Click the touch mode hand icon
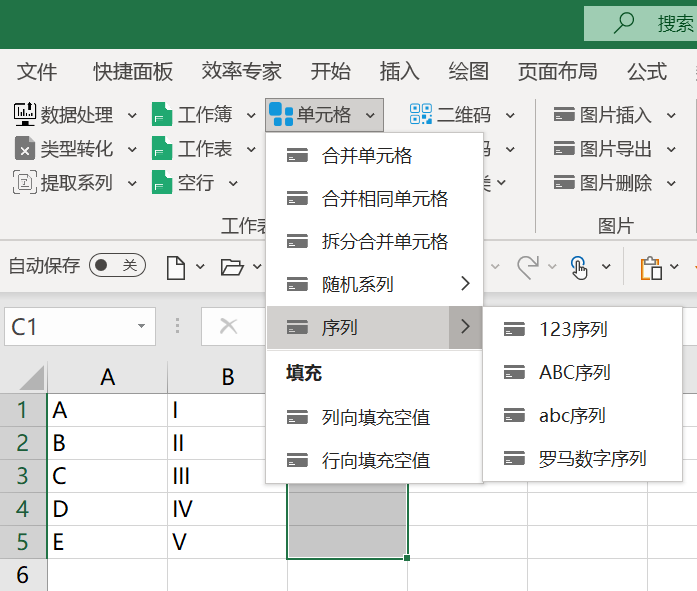 point(579,268)
